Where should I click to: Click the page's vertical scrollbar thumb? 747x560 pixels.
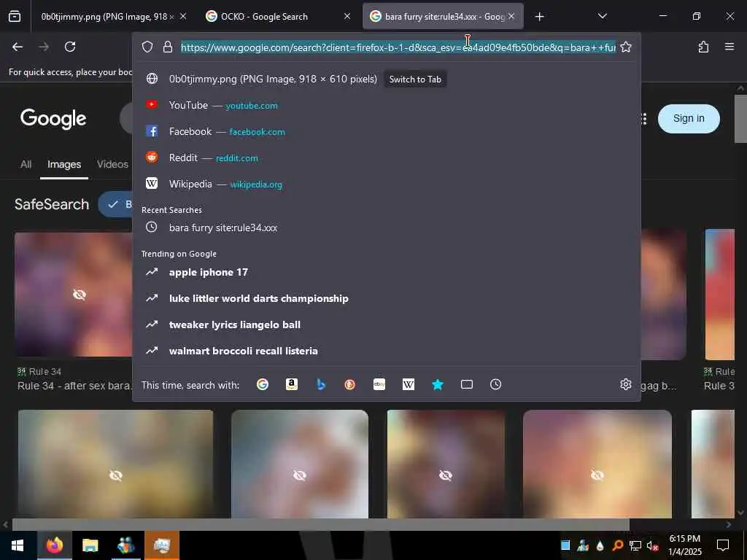pyautogui.click(x=740, y=119)
